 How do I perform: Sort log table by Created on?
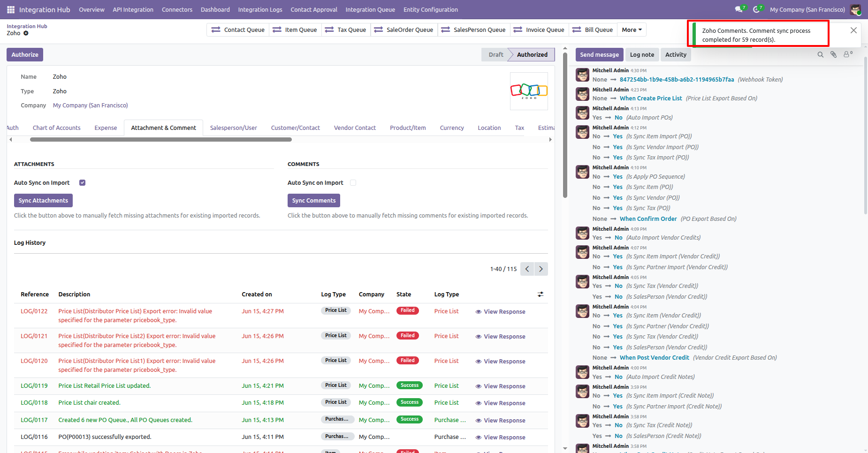pos(257,294)
